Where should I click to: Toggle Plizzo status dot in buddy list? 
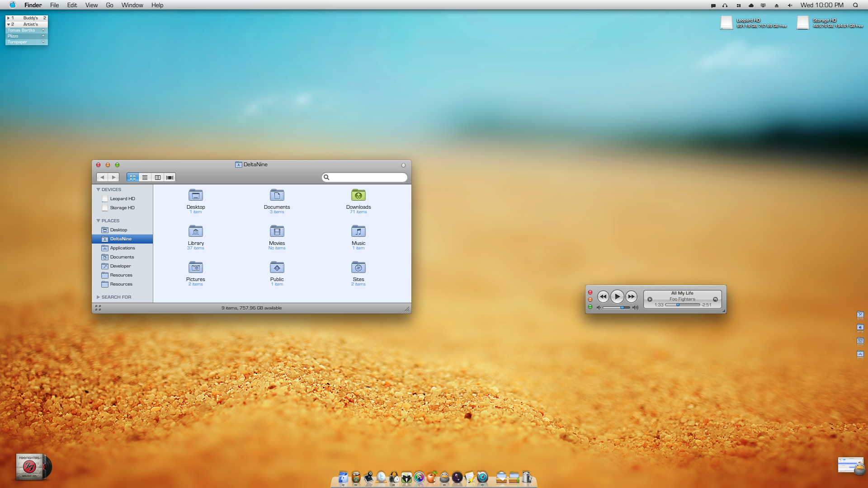coord(43,36)
